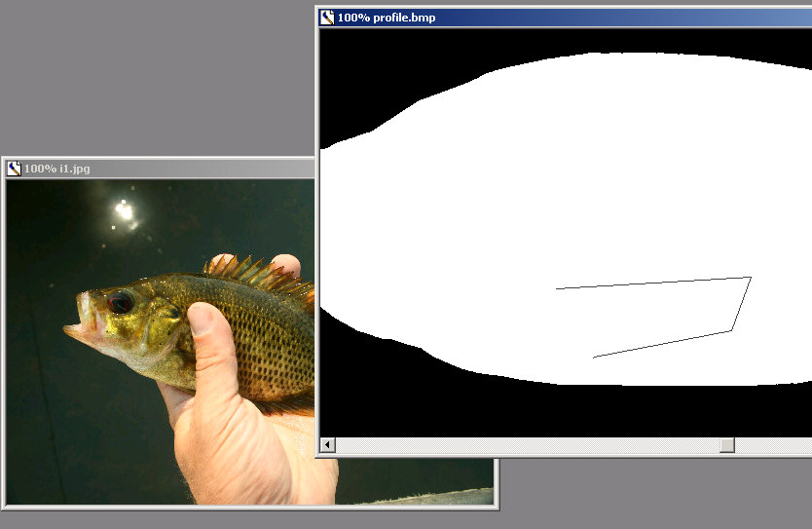812x529 pixels.
Task: Activate the profile.bmp title bar
Action: [x=566, y=18]
